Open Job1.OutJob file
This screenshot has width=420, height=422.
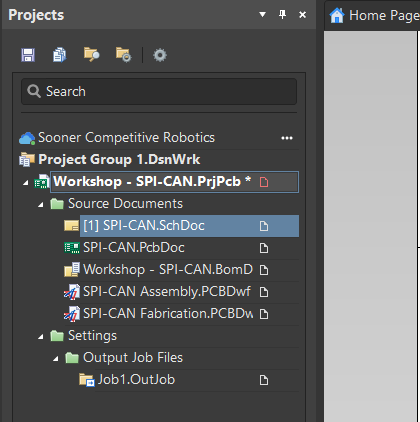pyautogui.click(x=136, y=380)
